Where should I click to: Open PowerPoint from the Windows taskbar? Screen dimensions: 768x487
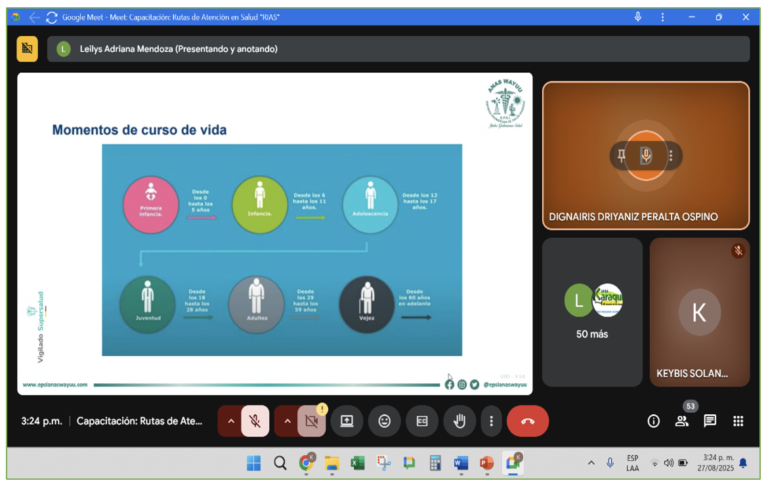click(x=487, y=463)
